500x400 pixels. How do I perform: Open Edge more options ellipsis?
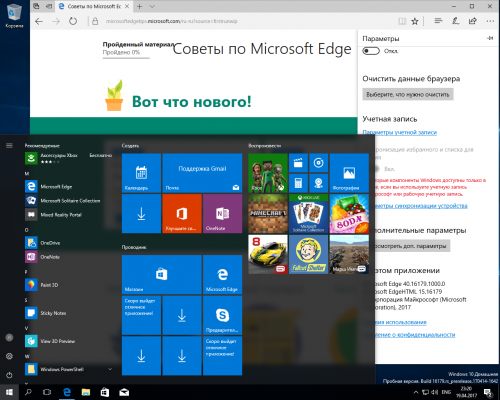[x=490, y=21]
